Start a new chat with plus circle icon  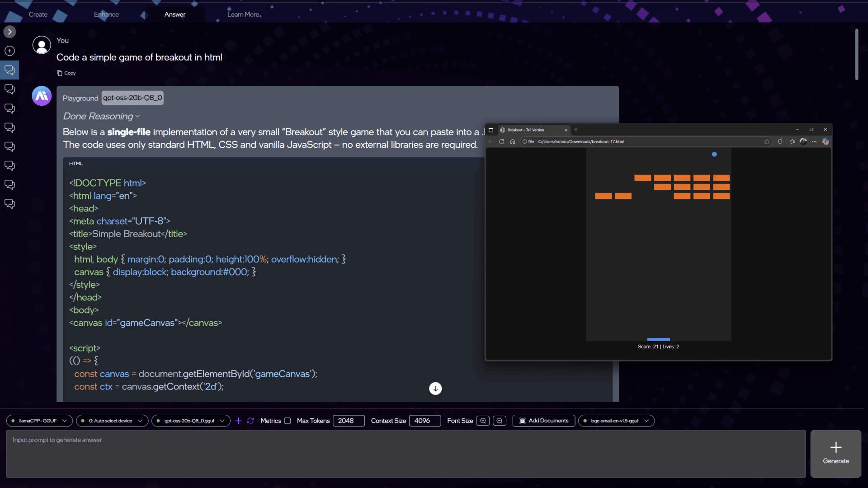(9, 51)
